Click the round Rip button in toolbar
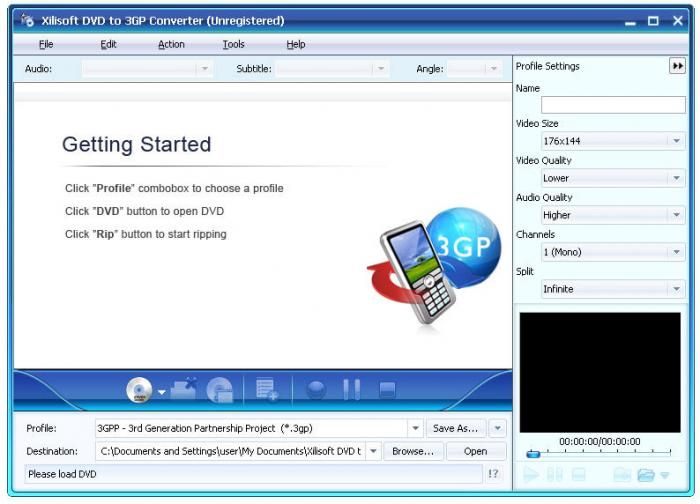Viewport: 700px width, 504px height. pyautogui.click(x=316, y=390)
